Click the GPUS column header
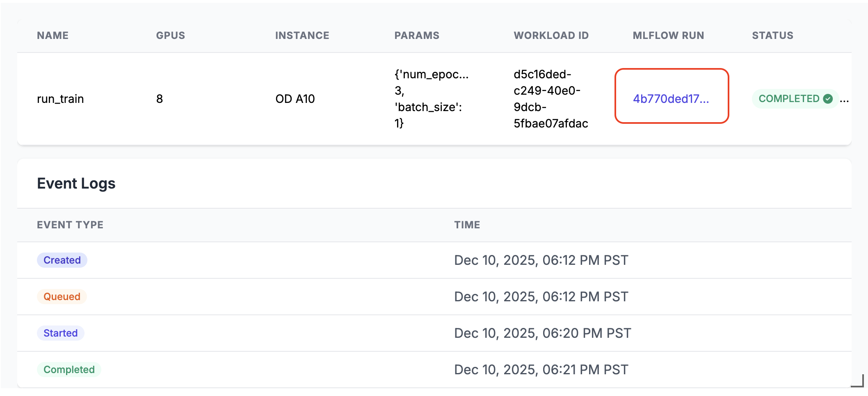Viewport: 868px width, 396px height. (170, 36)
